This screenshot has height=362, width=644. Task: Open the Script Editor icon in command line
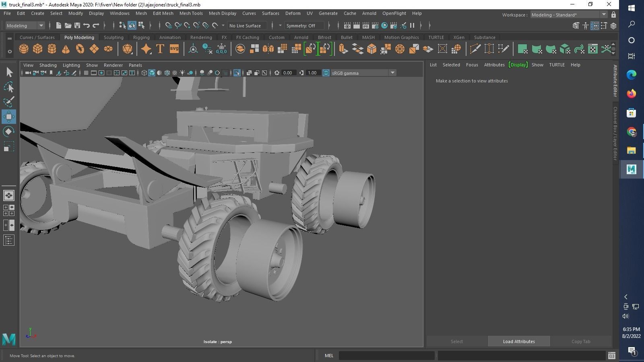coord(611,355)
